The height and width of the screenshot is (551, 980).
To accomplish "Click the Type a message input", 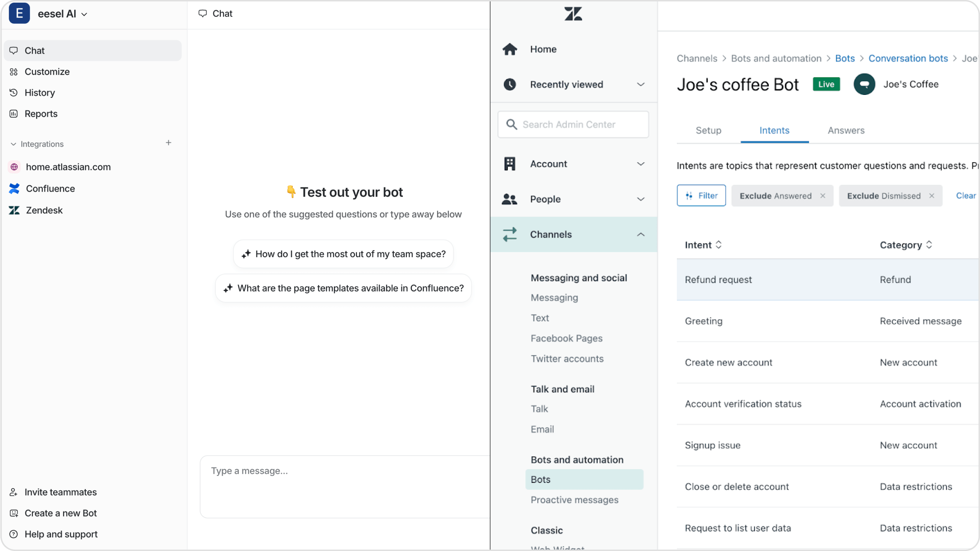I will click(x=345, y=486).
